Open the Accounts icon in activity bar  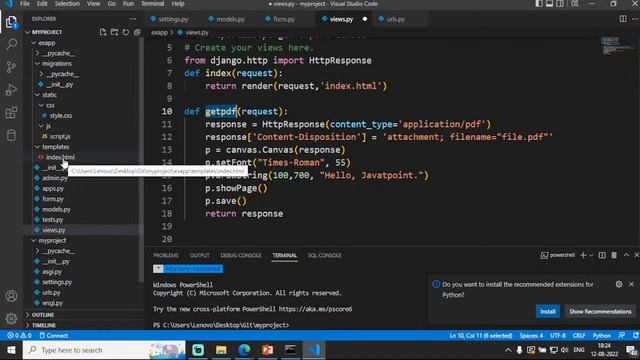[11, 296]
